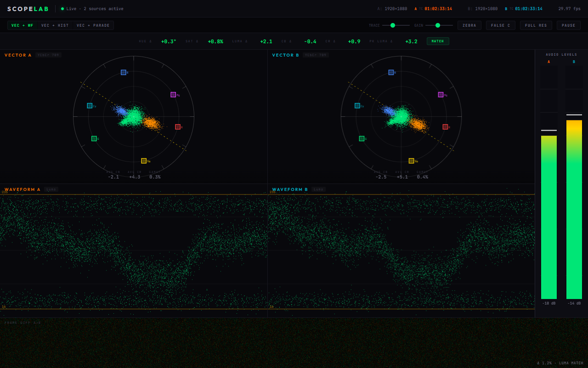Click the Vector B title label
This screenshot has width=588, height=368.
(x=286, y=55)
